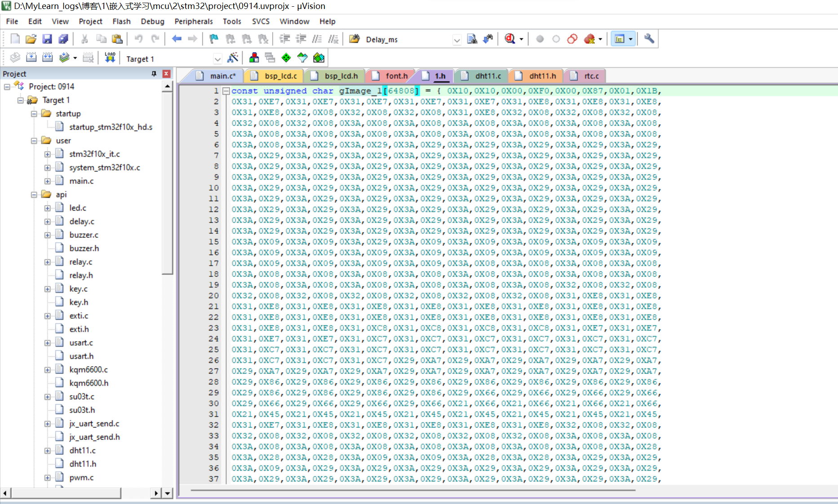Open the Pack Installer
The height and width of the screenshot is (504, 838).
(x=319, y=57)
